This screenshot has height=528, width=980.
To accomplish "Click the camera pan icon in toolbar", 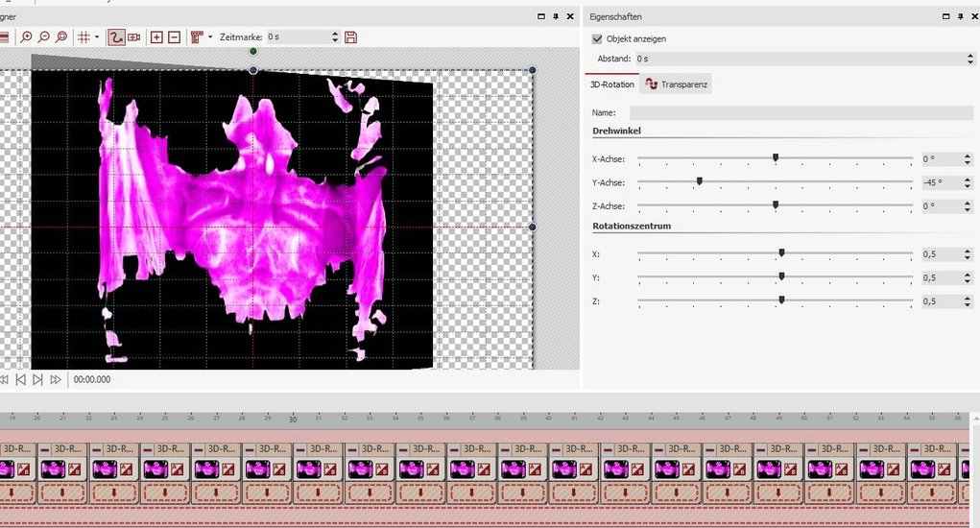I will [x=133, y=37].
